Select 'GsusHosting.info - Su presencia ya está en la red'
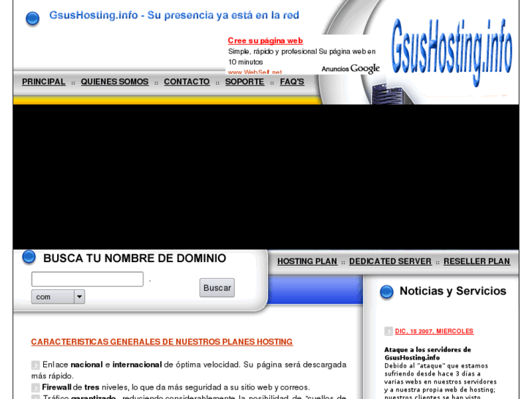 point(174,15)
